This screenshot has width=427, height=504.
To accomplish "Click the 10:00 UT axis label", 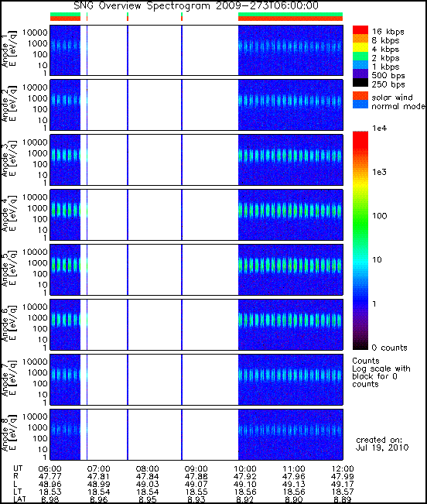I will pos(245,468).
